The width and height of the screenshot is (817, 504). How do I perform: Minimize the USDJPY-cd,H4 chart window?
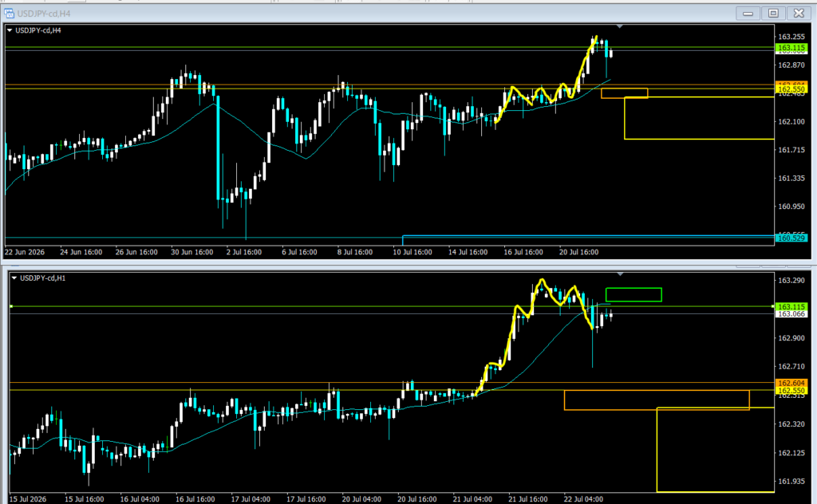pos(748,13)
